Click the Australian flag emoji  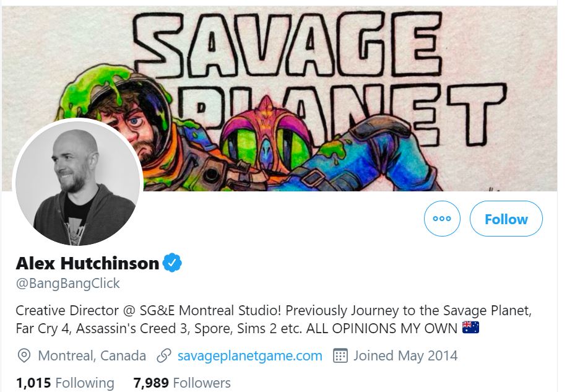tap(470, 327)
